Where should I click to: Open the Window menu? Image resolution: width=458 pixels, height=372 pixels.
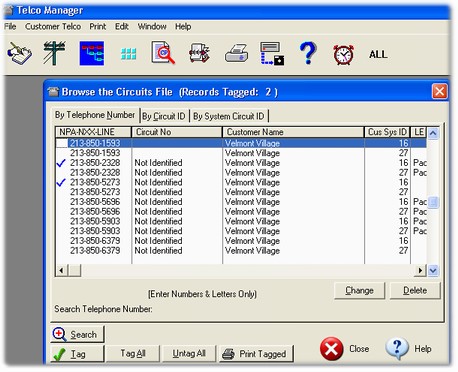coord(152,26)
